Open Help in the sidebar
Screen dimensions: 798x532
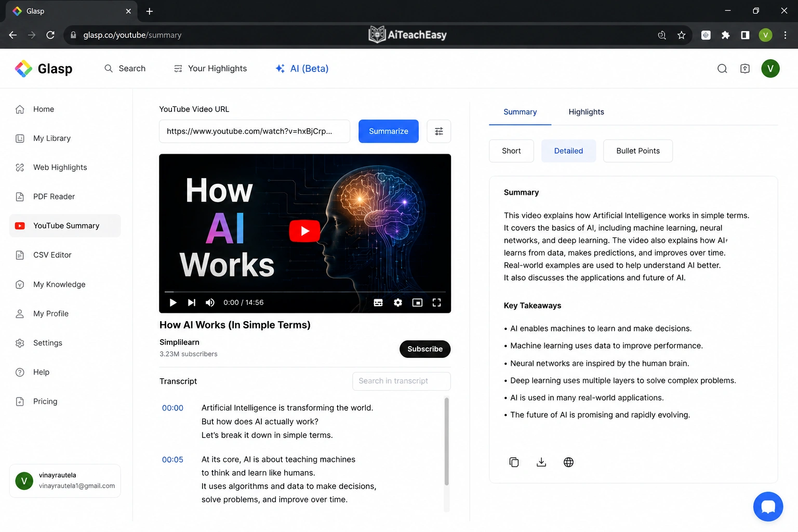65,372
